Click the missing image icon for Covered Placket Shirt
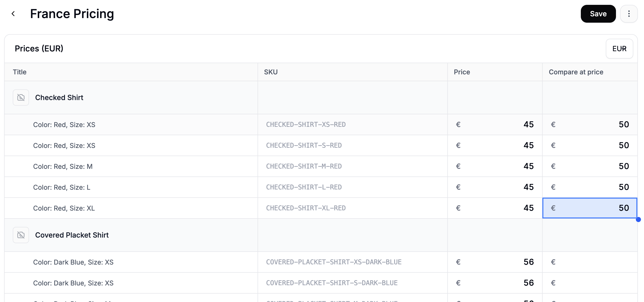The width and height of the screenshot is (644, 302). click(21, 235)
